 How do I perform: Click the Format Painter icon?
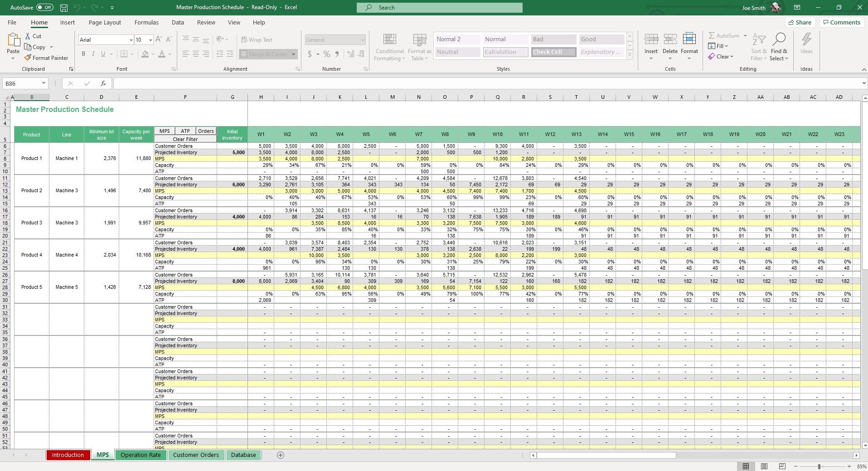click(x=28, y=58)
